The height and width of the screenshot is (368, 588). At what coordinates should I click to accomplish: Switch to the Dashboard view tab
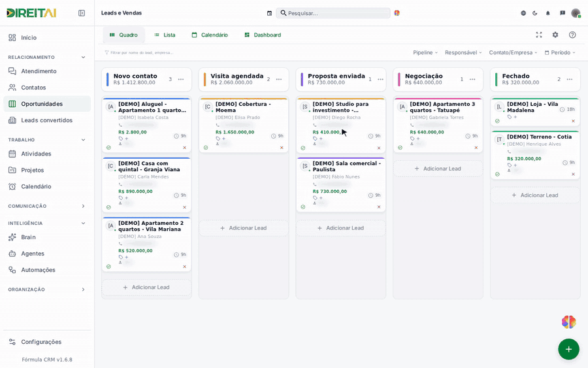(x=263, y=35)
